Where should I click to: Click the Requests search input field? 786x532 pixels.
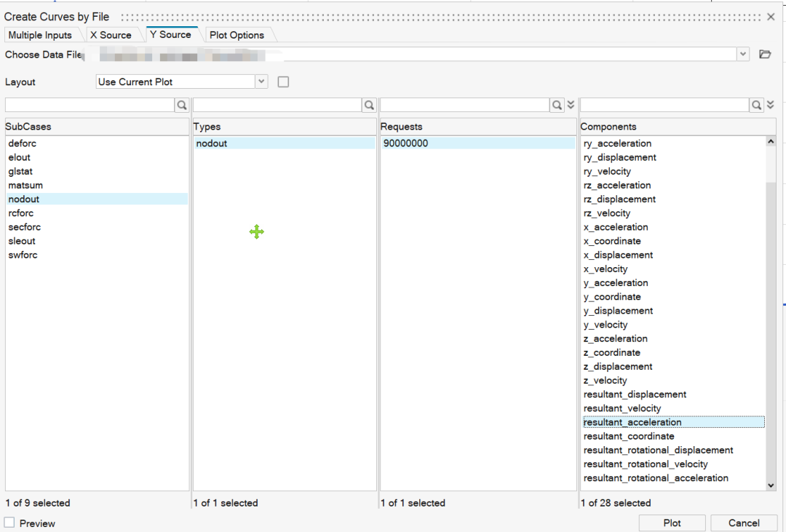point(464,105)
